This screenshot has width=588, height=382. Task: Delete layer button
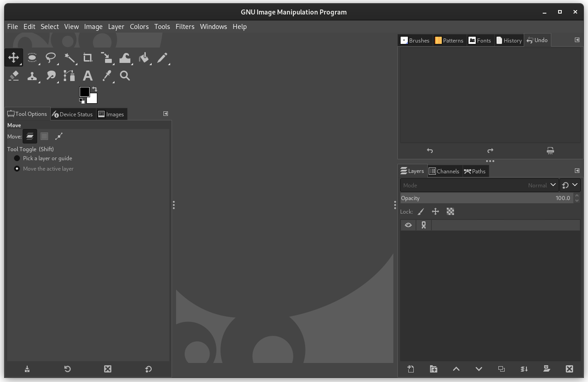click(569, 369)
